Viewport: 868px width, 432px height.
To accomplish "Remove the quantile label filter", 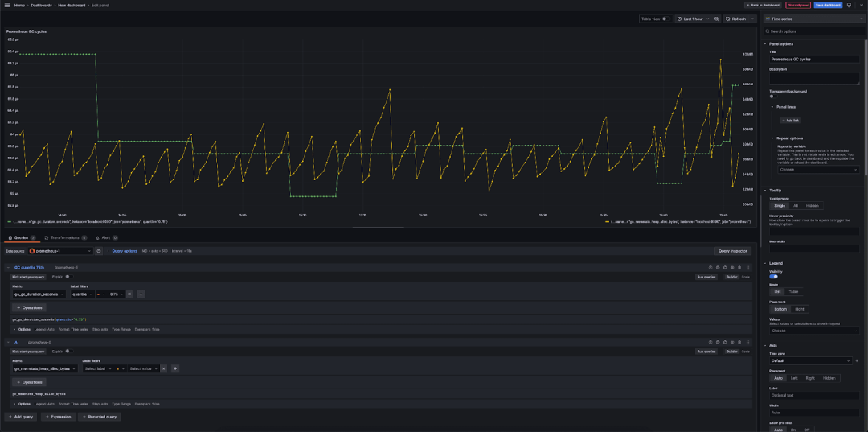I will coord(129,294).
